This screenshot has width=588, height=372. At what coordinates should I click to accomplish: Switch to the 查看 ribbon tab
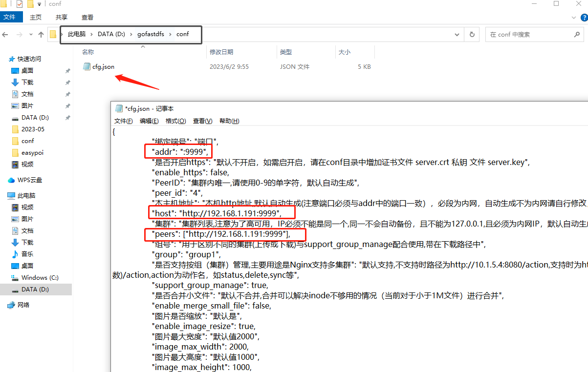click(87, 17)
